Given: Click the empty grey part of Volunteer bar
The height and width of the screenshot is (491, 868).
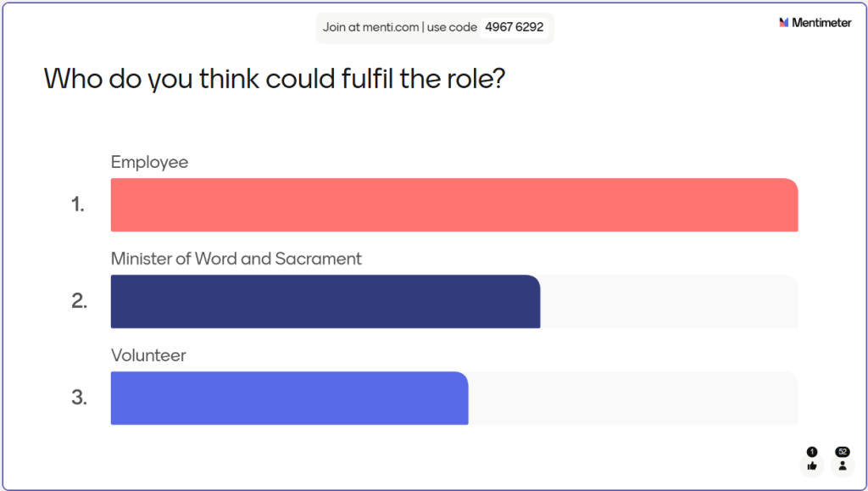Looking at the screenshot, I should pyautogui.click(x=632, y=399).
